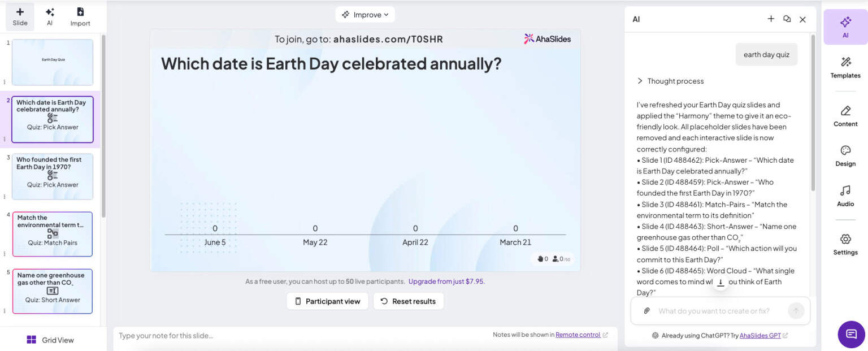Open the Improve dropdown

tap(365, 14)
